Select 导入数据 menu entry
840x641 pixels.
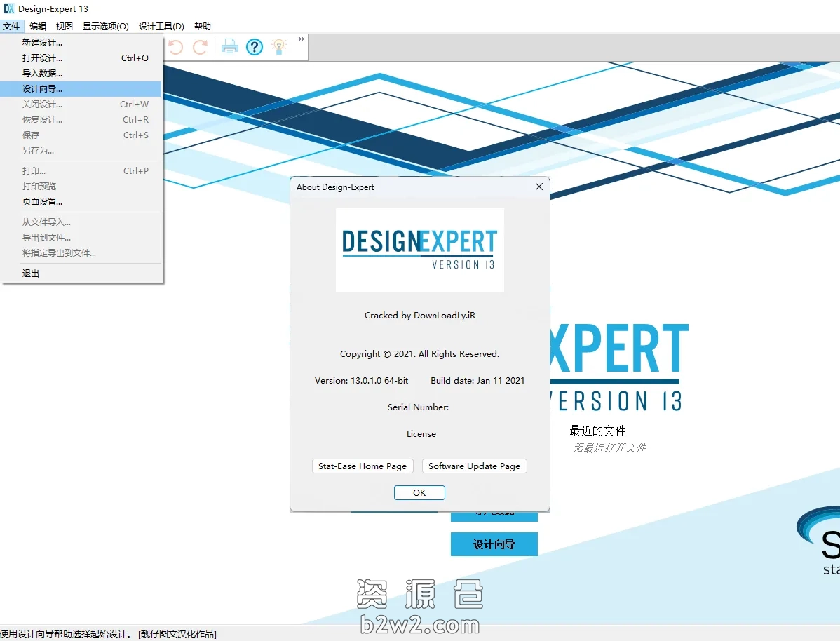click(42, 74)
